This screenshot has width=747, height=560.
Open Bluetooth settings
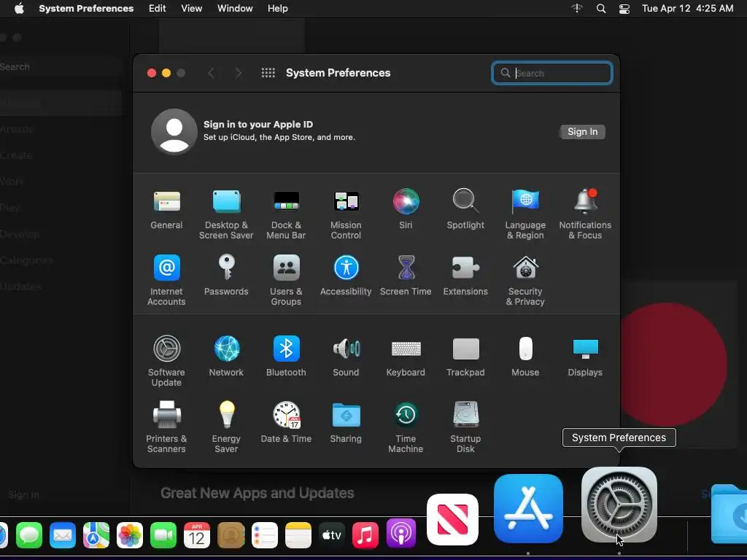coord(286,357)
